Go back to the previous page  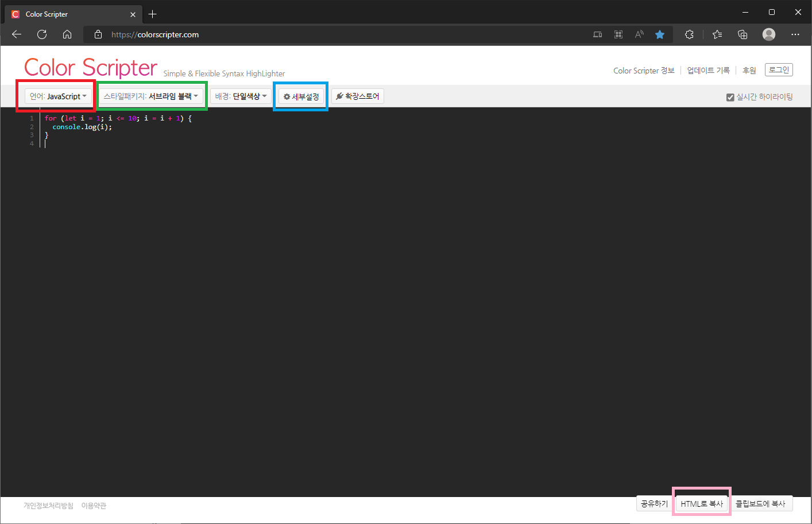(x=17, y=34)
